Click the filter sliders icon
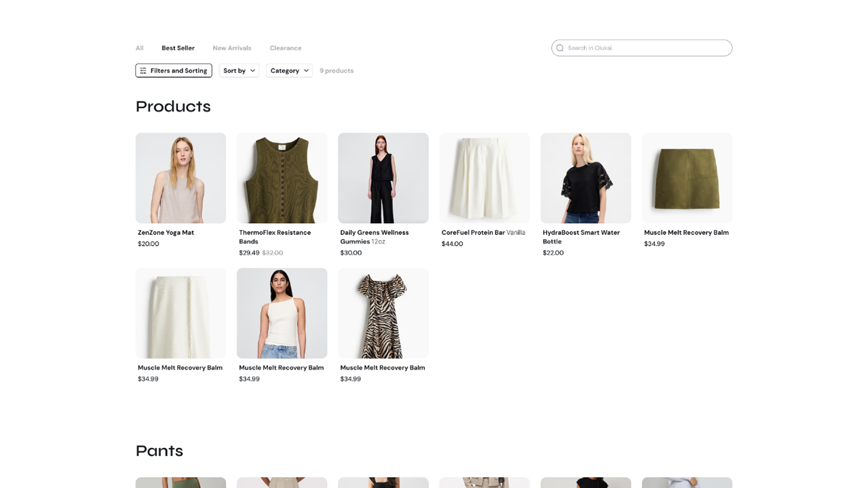Viewport: 868px width, 488px height. (143, 70)
